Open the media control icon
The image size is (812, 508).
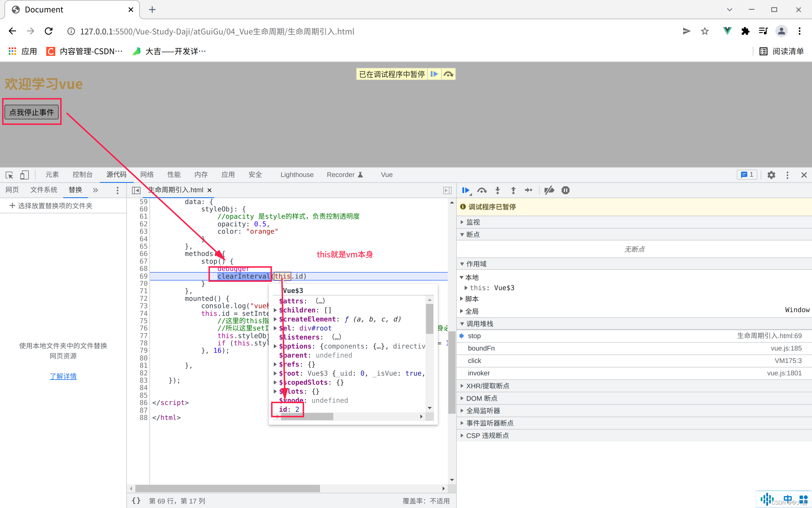click(x=763, y=31)
